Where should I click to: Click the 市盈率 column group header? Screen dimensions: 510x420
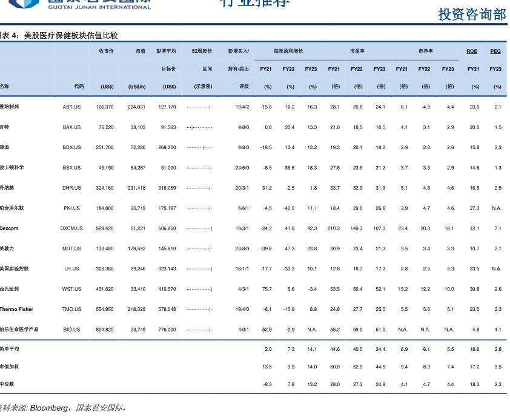point(357,52)
